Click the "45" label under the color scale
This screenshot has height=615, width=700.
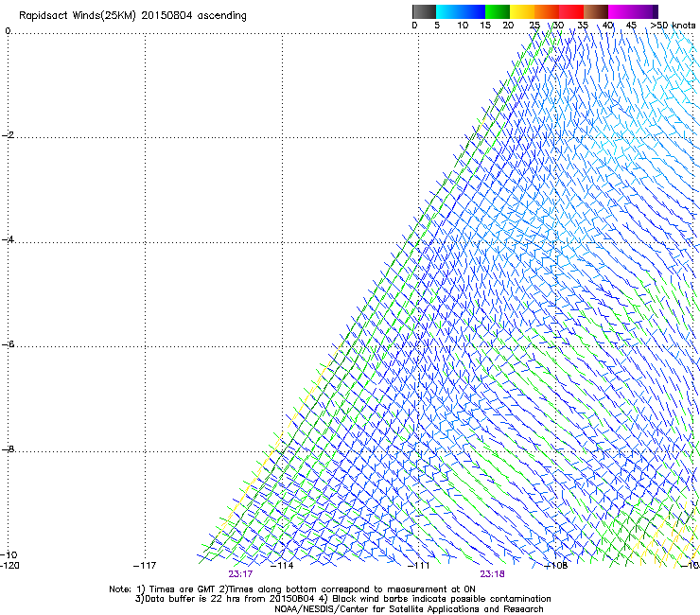631,26
